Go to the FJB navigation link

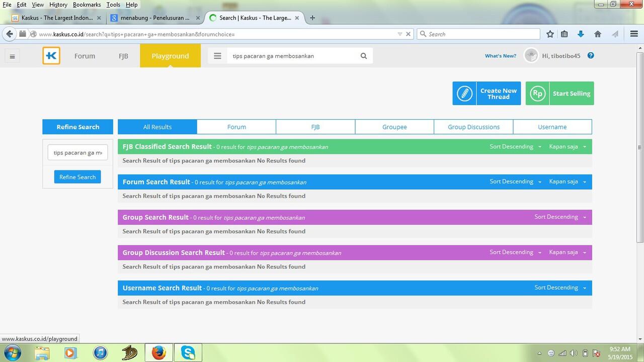click(123, 56)
